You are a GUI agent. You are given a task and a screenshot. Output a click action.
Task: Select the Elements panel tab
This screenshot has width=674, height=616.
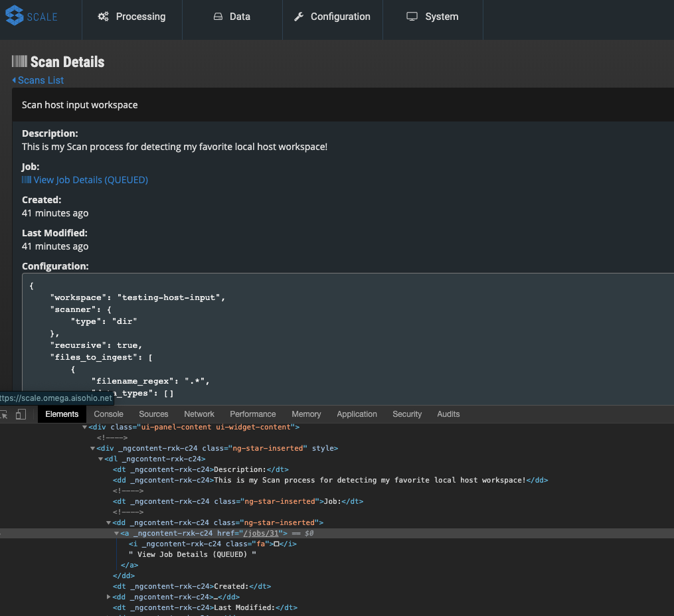[62, 414]
